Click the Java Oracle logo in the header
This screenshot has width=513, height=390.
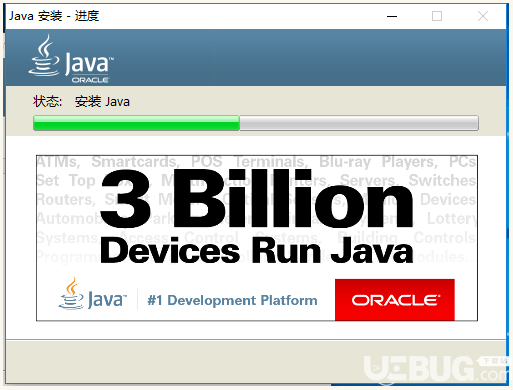(x=71, y=59)
